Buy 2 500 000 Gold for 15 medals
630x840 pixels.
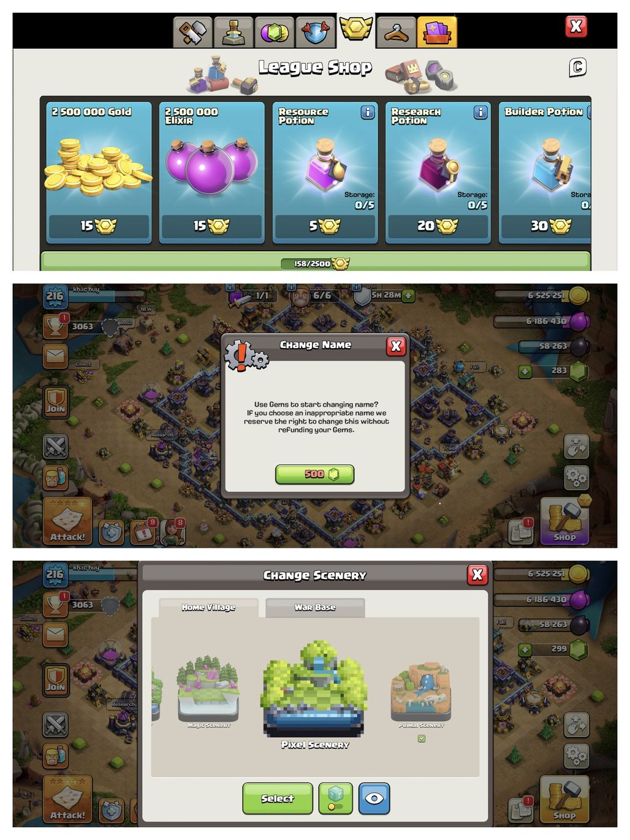tap(99, 226)
